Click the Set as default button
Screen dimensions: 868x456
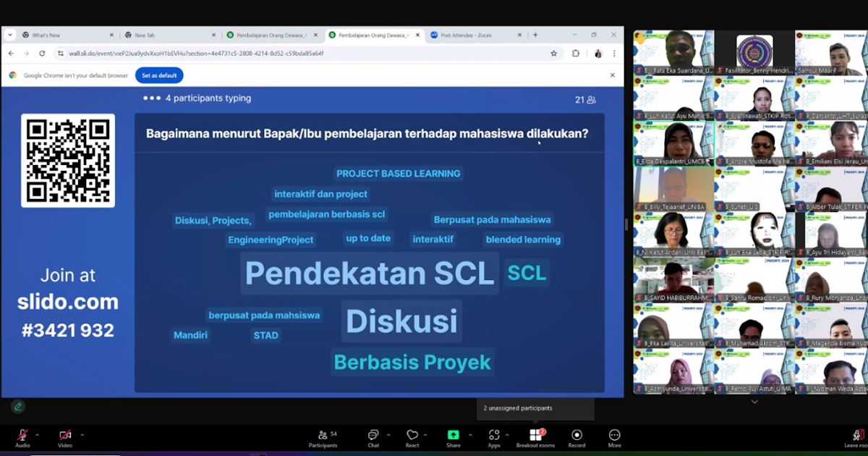tap(159, 75)
